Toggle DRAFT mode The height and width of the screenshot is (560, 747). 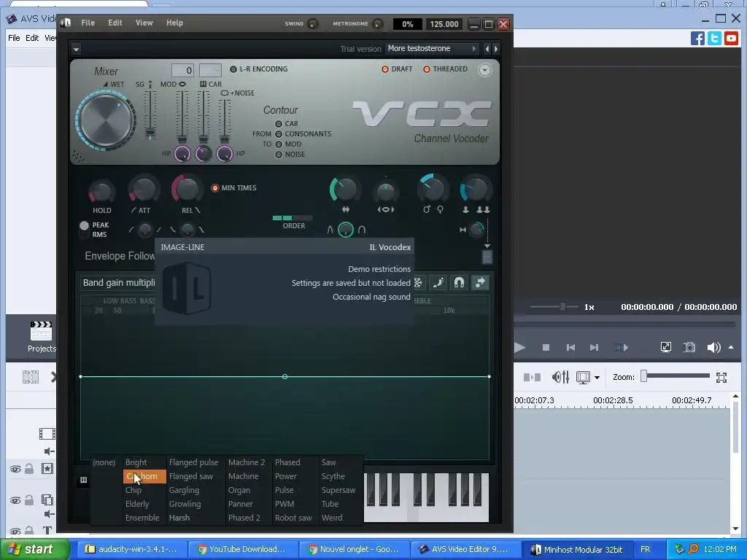click(397, 69)
